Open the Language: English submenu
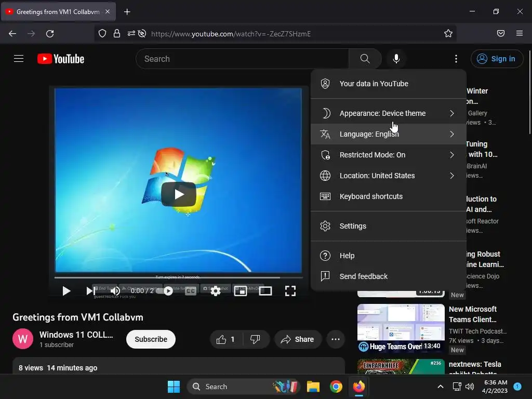Screen dimensions: 532x399 [x=389, y=134]
